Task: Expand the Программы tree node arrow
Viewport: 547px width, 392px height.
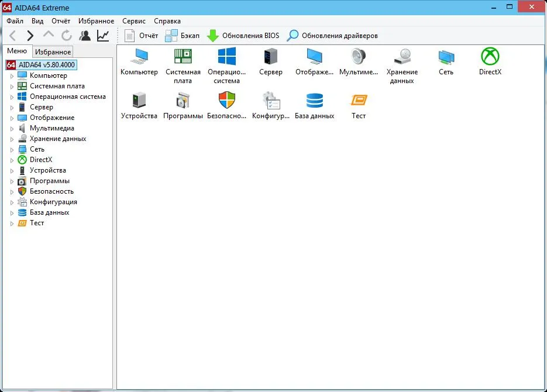Action: [12, 181]
